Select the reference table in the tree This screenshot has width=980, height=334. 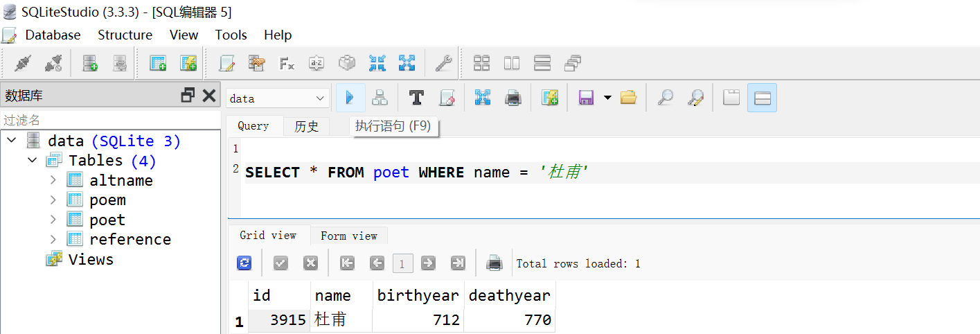pos(130,239)
